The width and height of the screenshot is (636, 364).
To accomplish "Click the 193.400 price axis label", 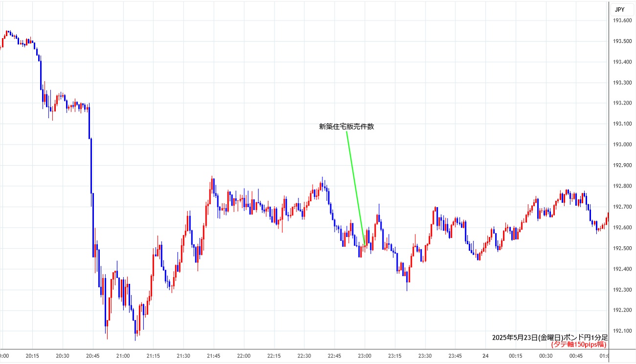I will 622,62.
